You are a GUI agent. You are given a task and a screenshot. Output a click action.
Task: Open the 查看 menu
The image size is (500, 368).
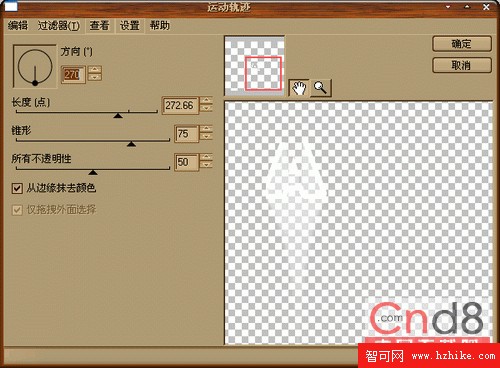tap(99, 25)
